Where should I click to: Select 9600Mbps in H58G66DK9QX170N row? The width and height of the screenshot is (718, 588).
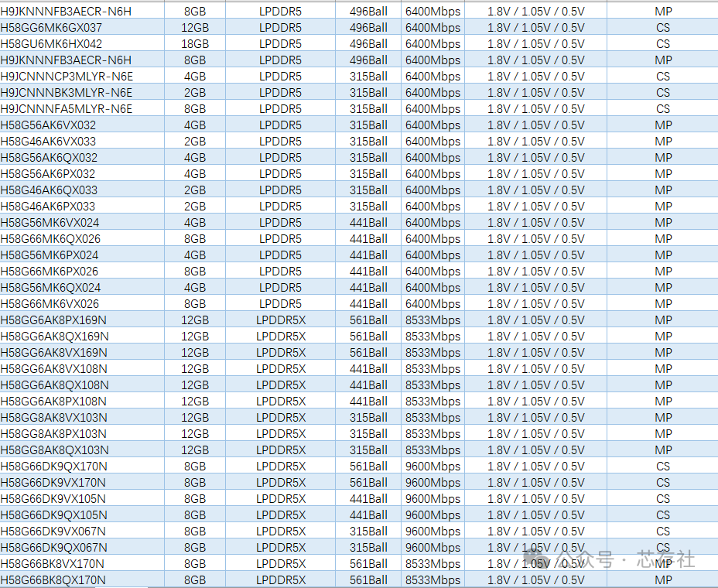coord(433,467)
